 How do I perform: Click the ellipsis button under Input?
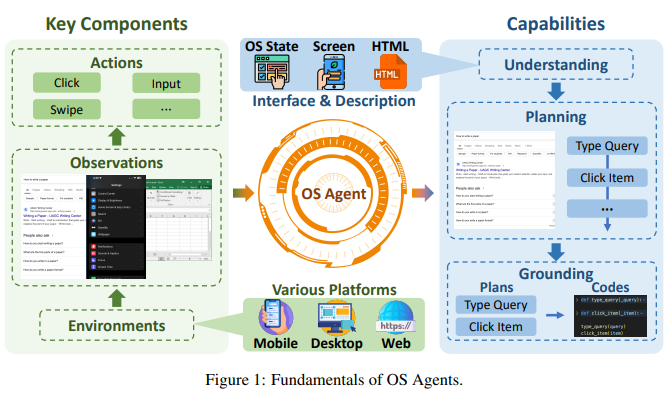pos(166,109)
